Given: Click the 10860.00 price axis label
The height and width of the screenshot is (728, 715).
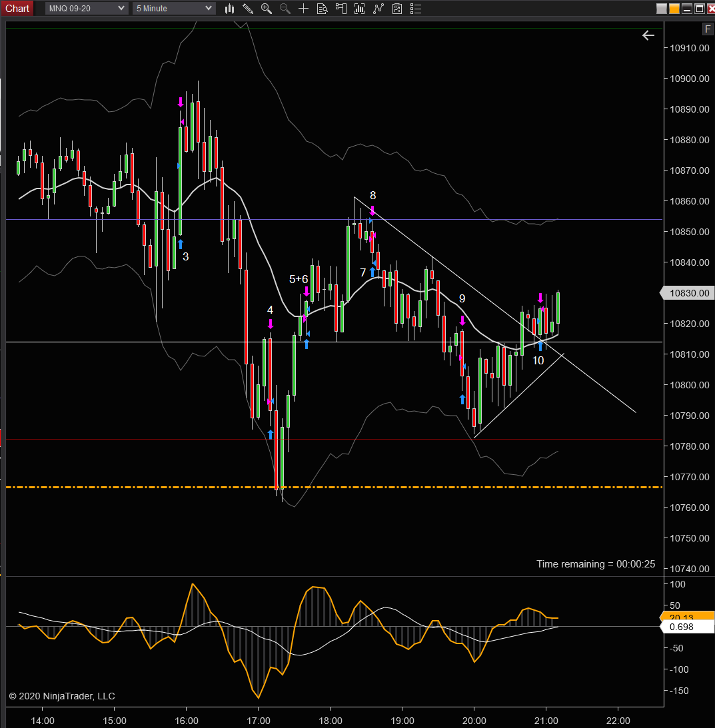Looking at the screenshot, I should click(690, 201).
